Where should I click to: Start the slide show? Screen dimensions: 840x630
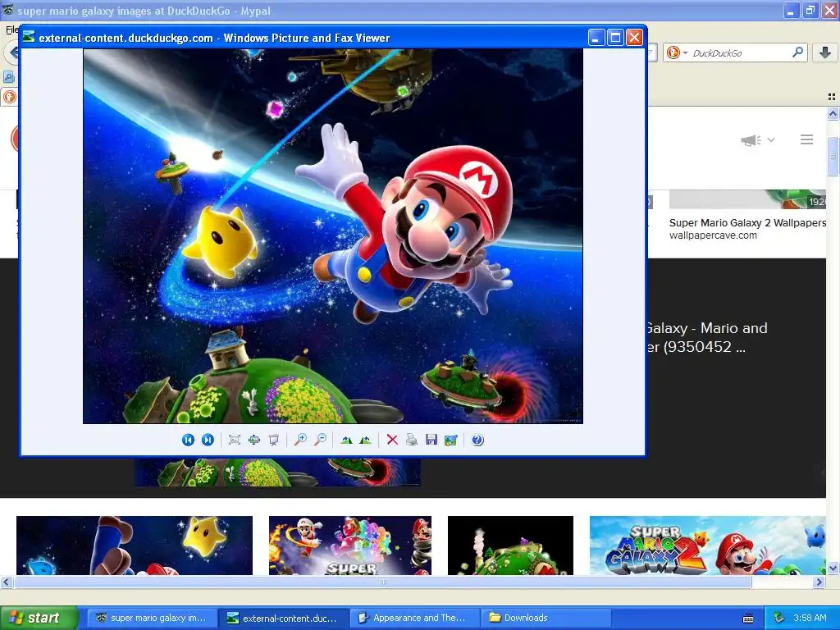click(274, 440)
